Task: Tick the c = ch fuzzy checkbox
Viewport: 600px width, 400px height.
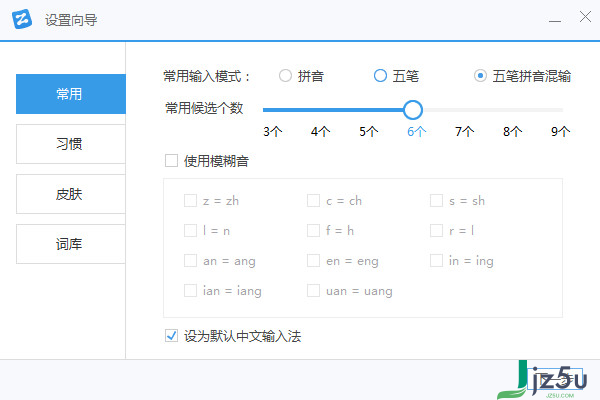Action: click(313, 201)
